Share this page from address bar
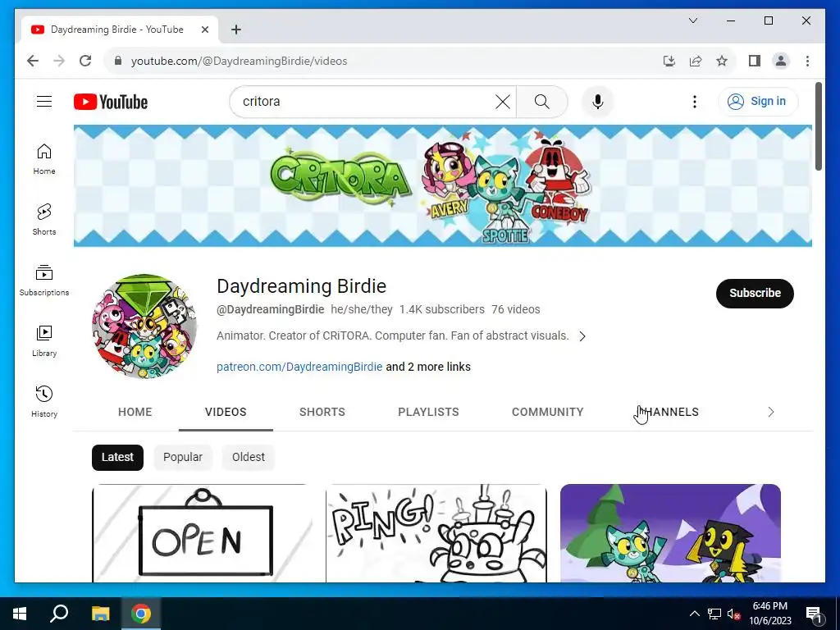This screenshot has height=630, width=840. [x=696, y=61]
